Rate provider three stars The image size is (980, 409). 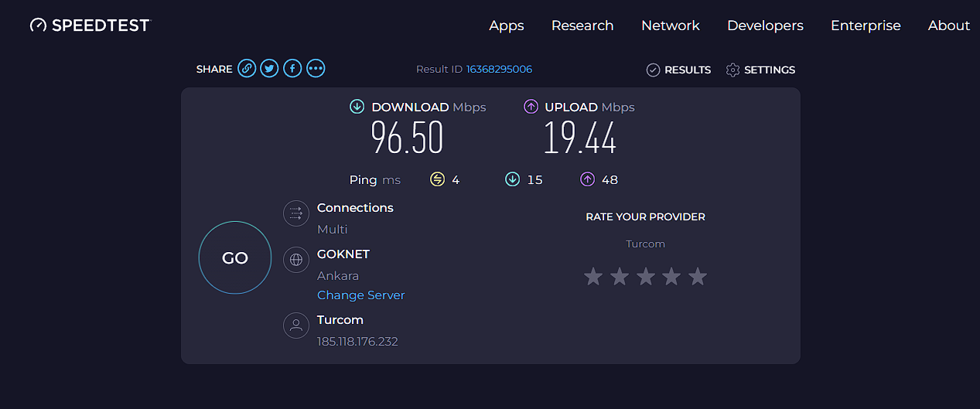pos(646,276)
